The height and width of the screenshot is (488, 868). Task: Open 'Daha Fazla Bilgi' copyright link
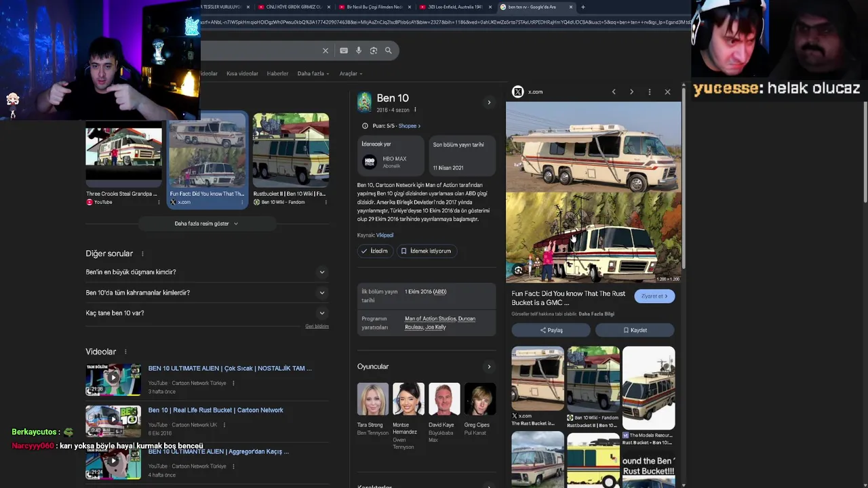596,314
